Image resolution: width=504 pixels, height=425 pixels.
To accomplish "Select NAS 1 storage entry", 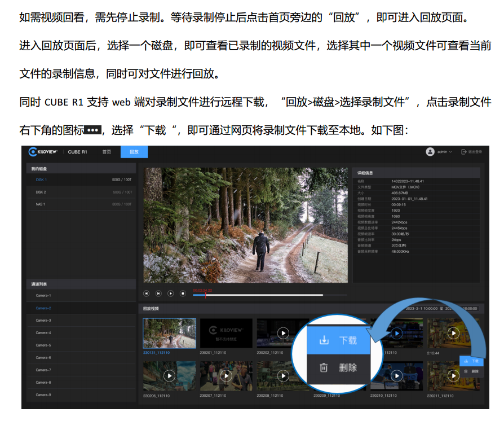I will (81, 204).
